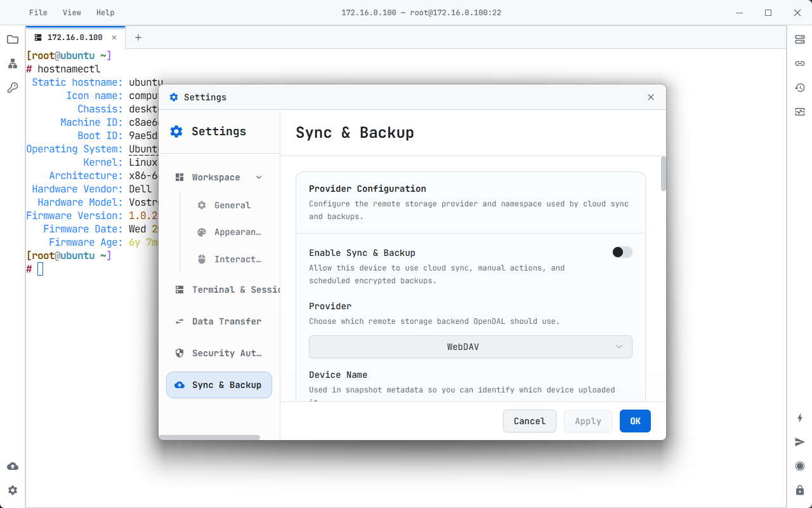Click the Cancel button
Viewport: 812px width, 508px height.
(530, 421)
